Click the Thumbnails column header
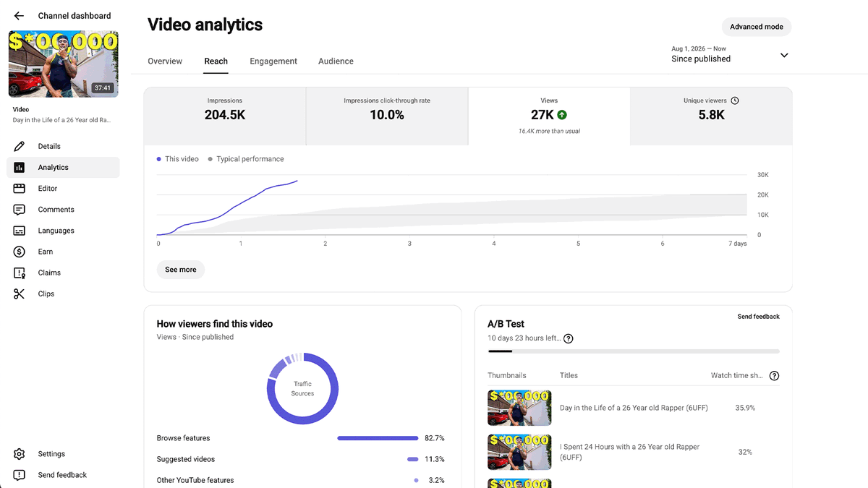This screenshot has width=868, height=488. [507, 376]
